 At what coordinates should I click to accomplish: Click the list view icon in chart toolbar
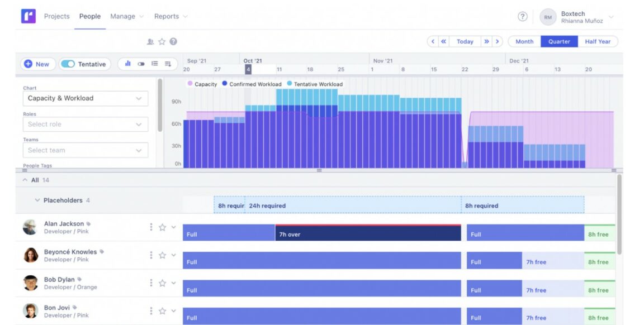tap(155, 64)
